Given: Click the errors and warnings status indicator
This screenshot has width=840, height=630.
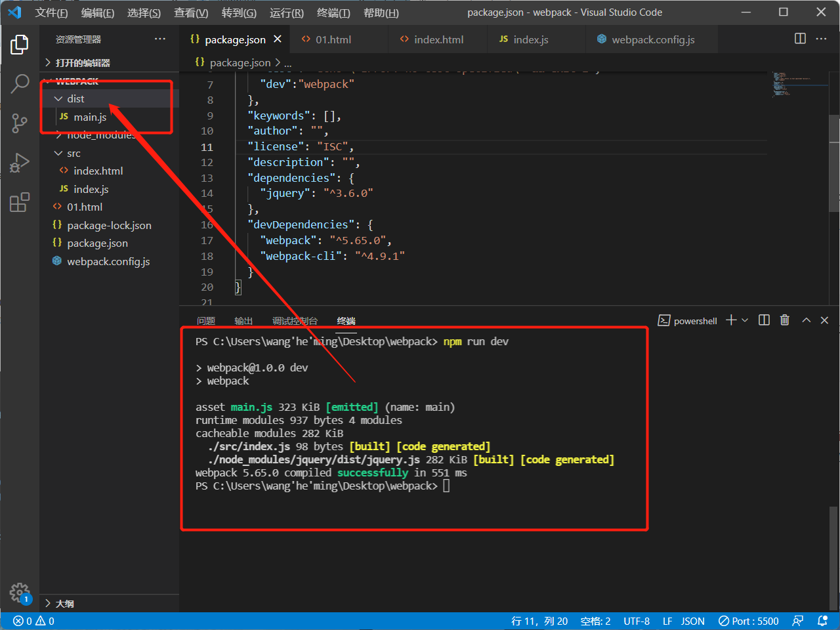Looking at the screenshot, I should click(34, 621).
